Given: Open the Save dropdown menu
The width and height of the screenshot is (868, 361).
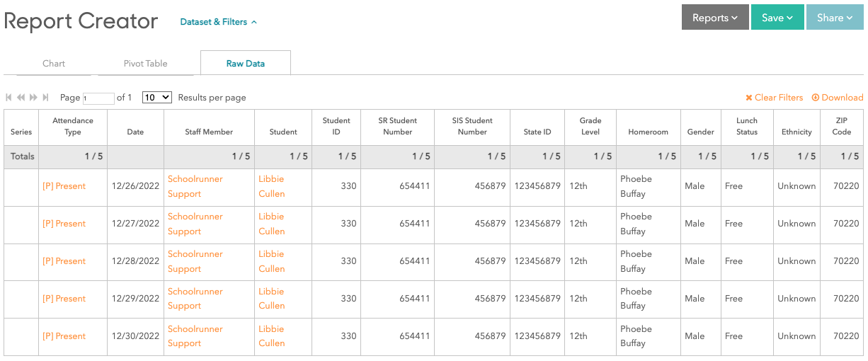Looking at the screenshot, I should (777, 18).
